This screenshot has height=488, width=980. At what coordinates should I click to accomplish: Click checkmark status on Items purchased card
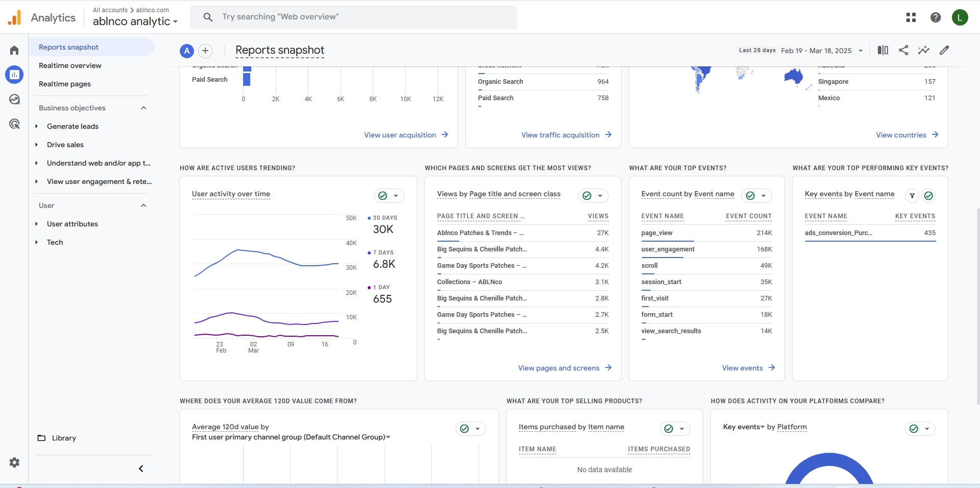tap(668, 429)
